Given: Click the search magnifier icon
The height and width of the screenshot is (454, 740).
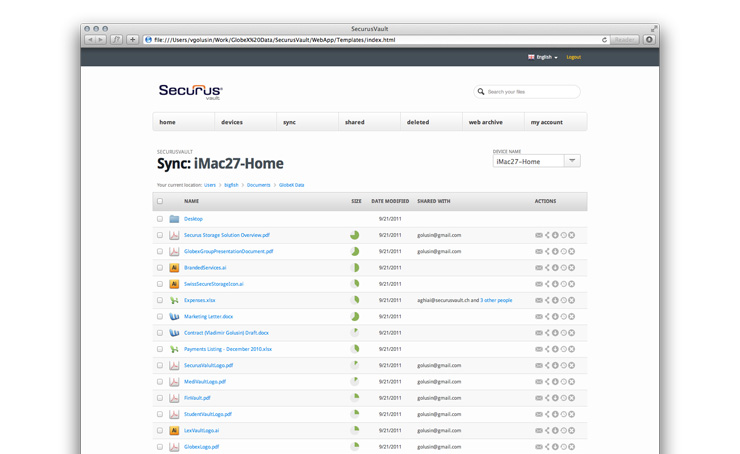Looking at the screenshot, I should [480, 92].
